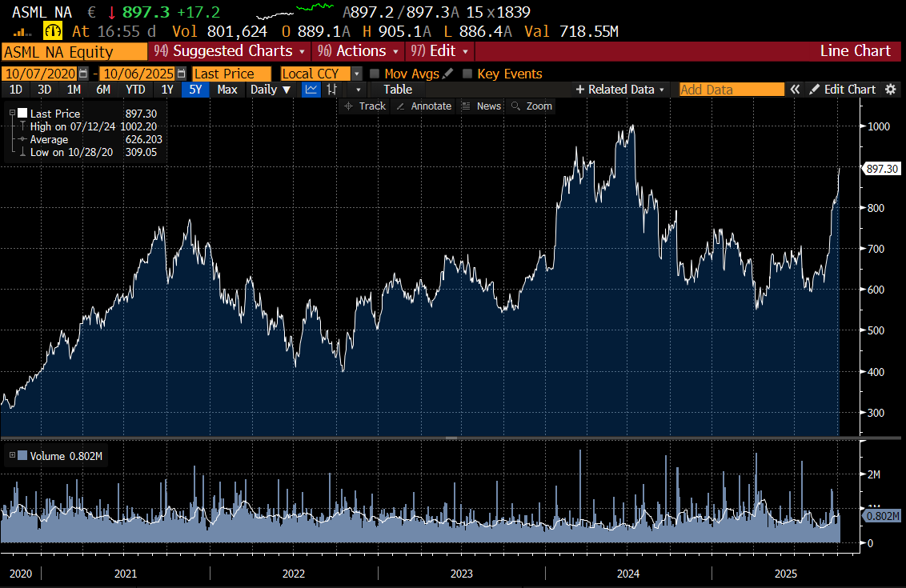Open the Table view

click(x=398, y=90)
